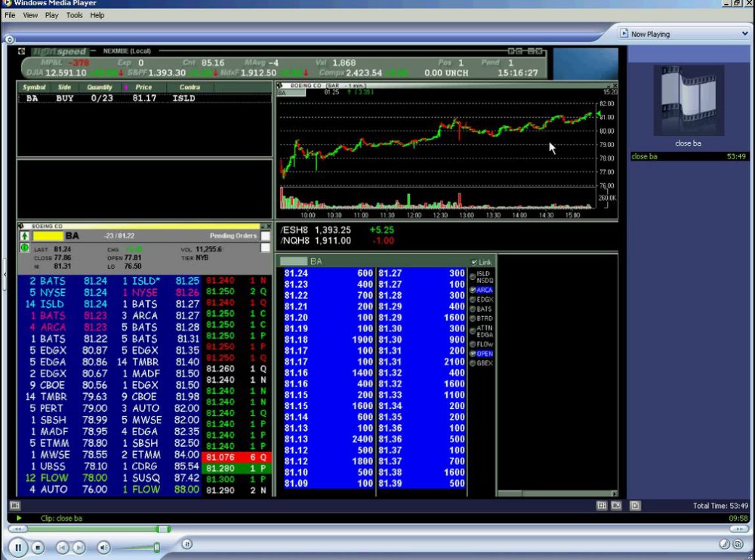
Task: Click the /ESH8 futures quote row
Action: [x=337, y=230]
